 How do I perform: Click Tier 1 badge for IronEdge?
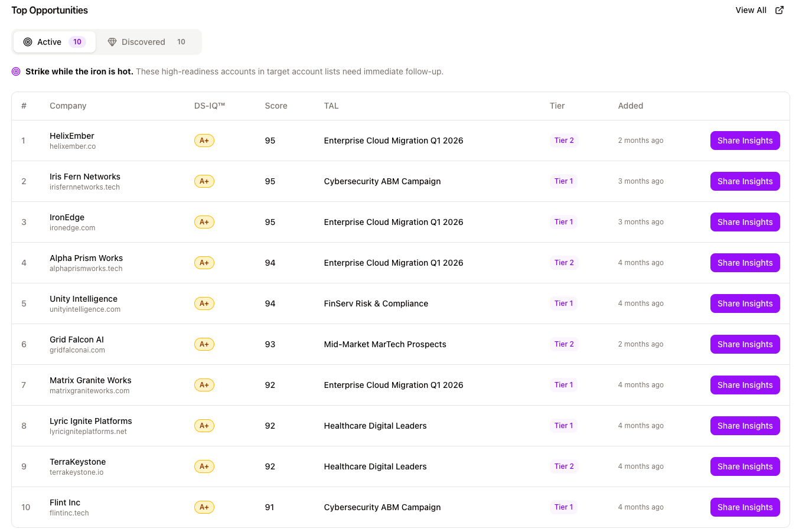[x=563, y=222]
